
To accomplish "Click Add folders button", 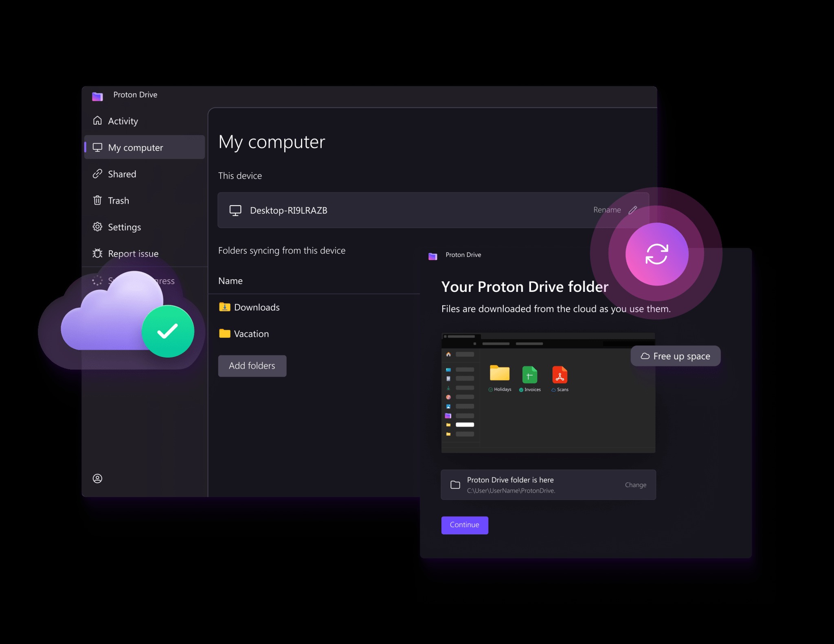I will point(252,365).
